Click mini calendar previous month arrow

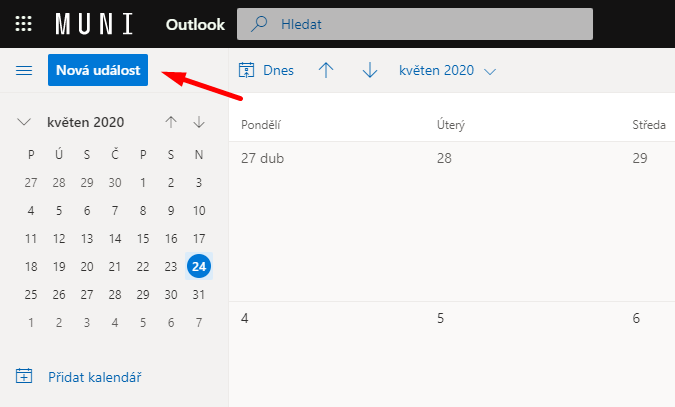[x=171, y=122]
